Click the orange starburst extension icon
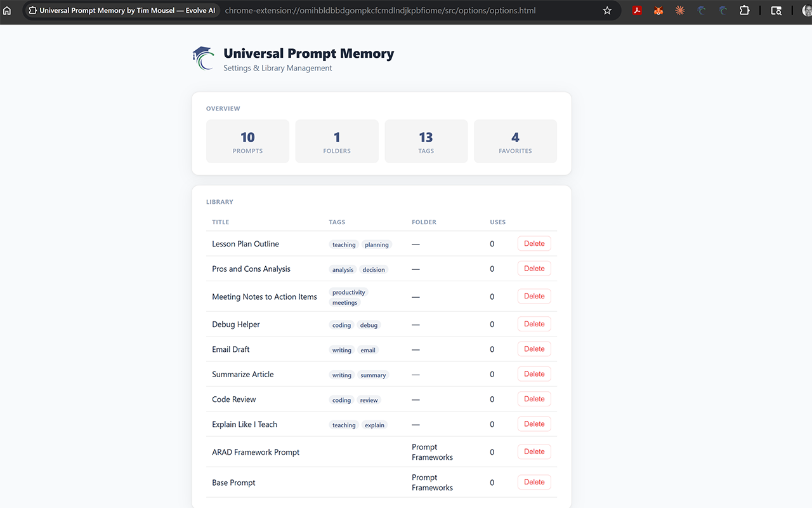 click(x=679, y=10)
